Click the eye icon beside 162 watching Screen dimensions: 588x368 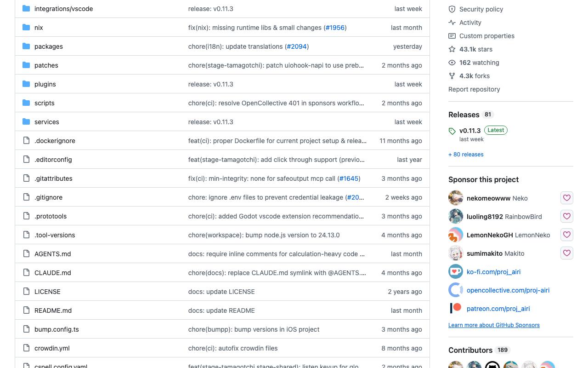[x=452, y=63]
